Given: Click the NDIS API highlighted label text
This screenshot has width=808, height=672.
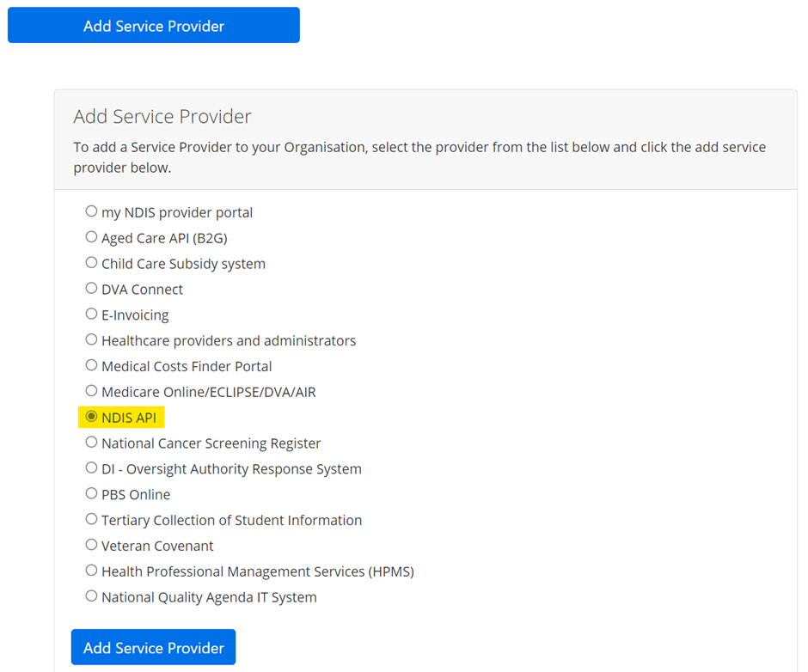Looking at the screenshot, I should 128,418.
